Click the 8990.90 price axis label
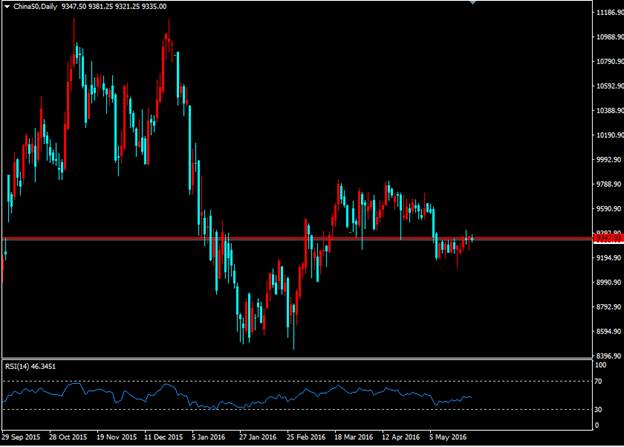Viewport: 624px width, 447px height. pyautogui.click(x=609, y=282)
